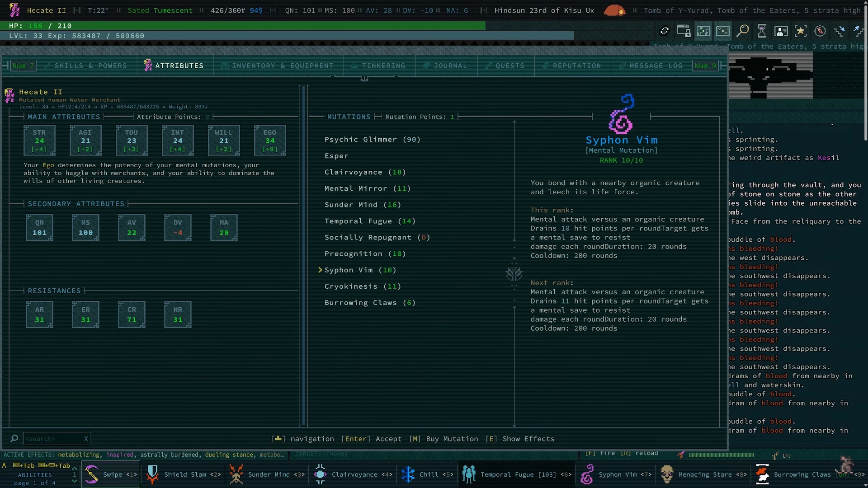
Task: Toggle the window lock icon
Action: [684, 31]
